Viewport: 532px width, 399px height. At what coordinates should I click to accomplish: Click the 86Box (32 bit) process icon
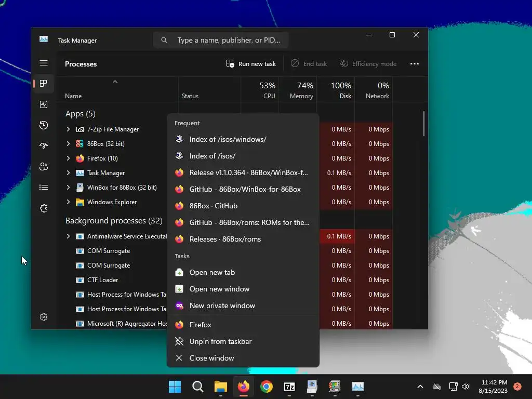(x=79, y=144)
